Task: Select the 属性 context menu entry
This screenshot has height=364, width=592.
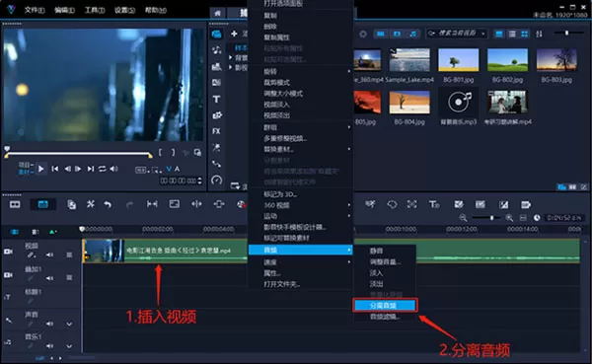Action: click(272, 273)
